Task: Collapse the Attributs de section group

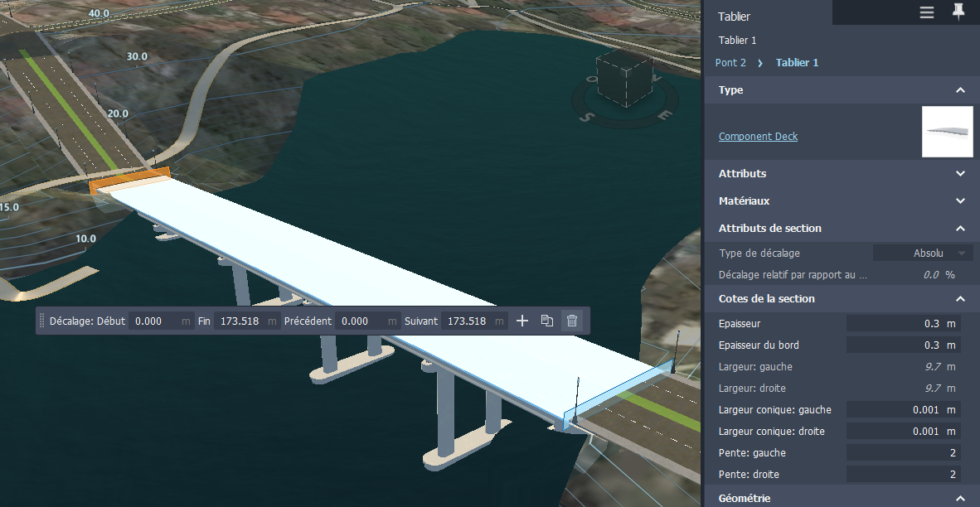Action: pyautogui.click(x=960, y=229)
